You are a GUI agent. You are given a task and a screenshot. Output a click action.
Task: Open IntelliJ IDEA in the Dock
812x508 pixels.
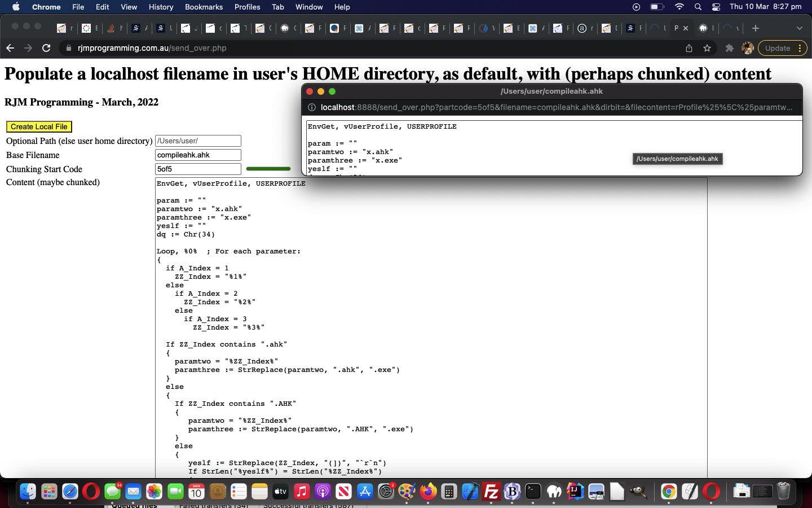tap(575, 492)
